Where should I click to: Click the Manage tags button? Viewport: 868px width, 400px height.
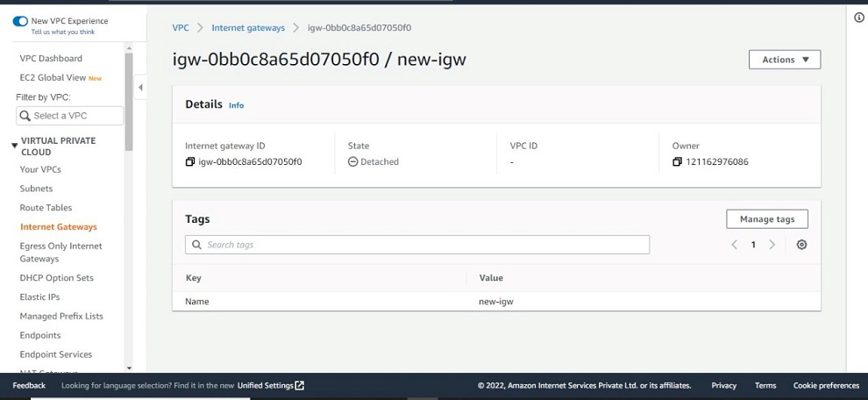tap(766, 219)
